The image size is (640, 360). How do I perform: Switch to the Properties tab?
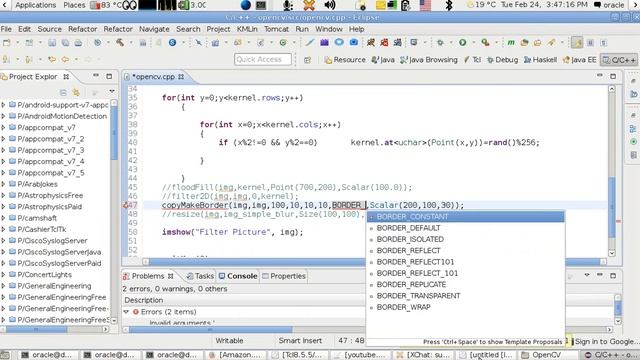[x=284, y=276]
